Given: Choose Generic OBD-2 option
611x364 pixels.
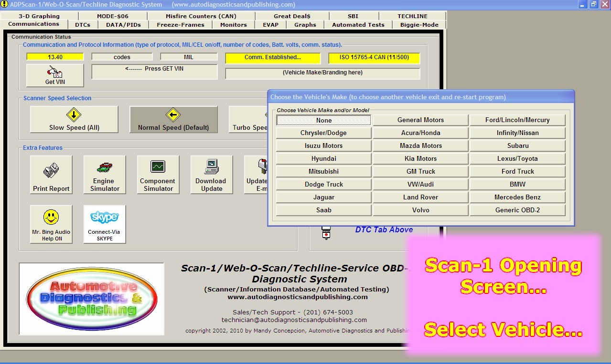Looking at the screenshot, I should [x=518, y=210].
